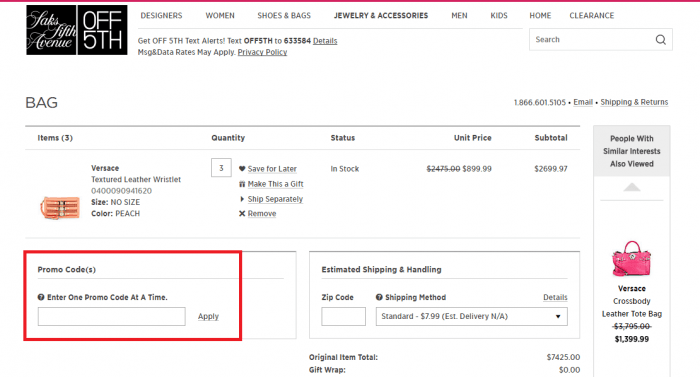Click the Ship Separately link
The height and width of the screenshot is (377, 700).
tap(275, 199)
